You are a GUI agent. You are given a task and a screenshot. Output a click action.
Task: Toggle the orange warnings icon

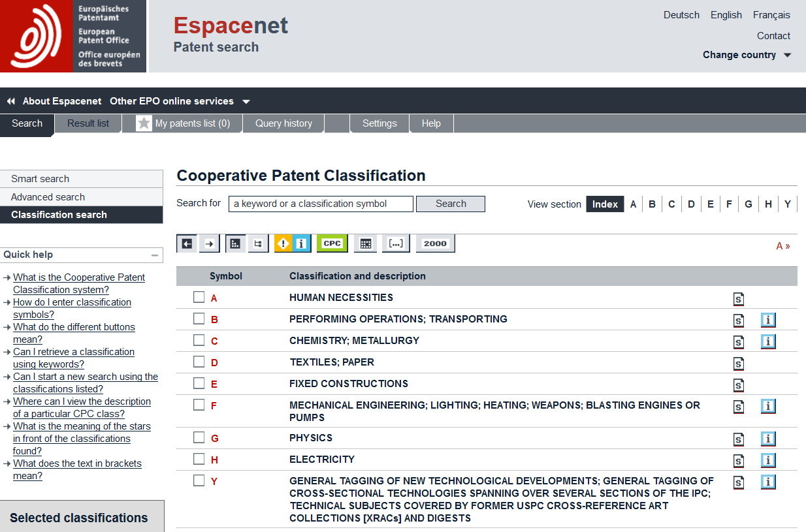283,243
